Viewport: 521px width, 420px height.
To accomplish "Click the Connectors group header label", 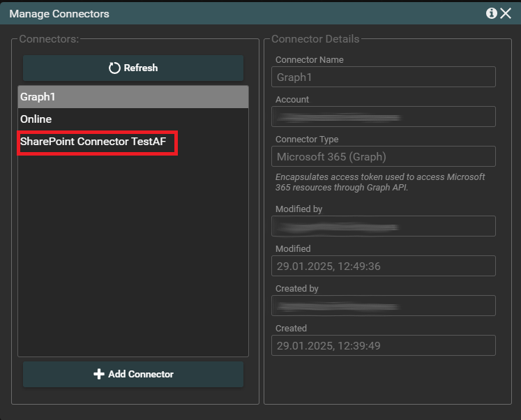I will pos(49,39).
